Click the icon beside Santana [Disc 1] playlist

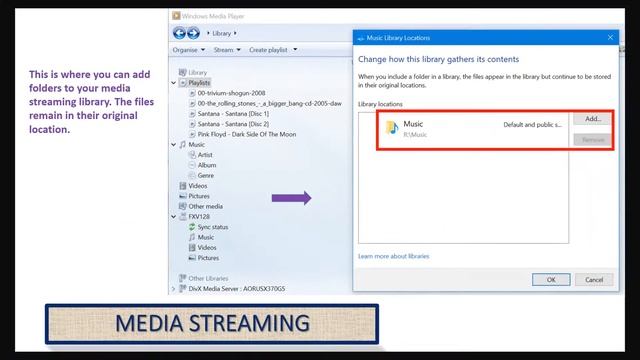click(192, 113)
